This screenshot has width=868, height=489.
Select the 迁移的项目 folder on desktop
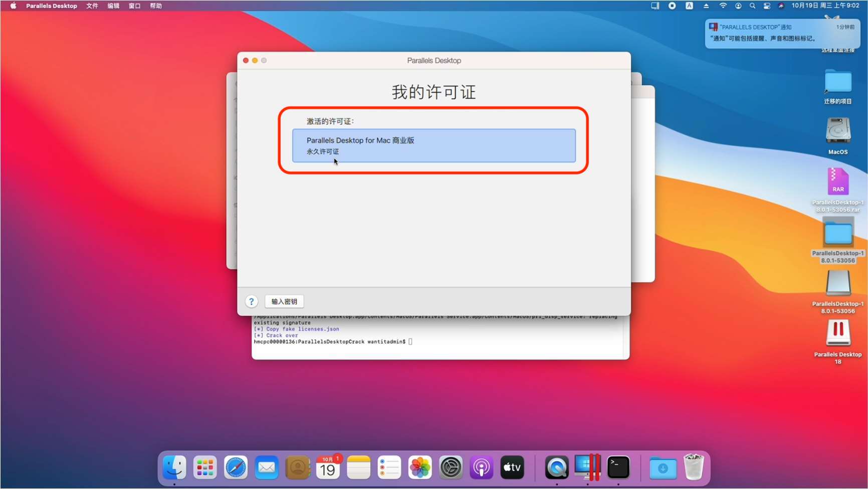click(x=838, y=82)
